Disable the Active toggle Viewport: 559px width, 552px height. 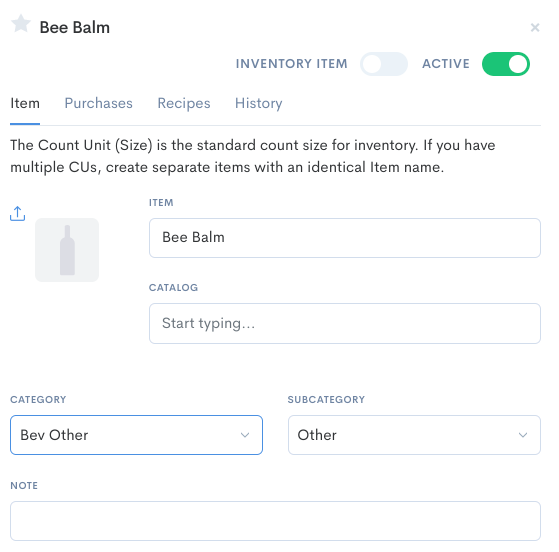(x=506, y=64)
